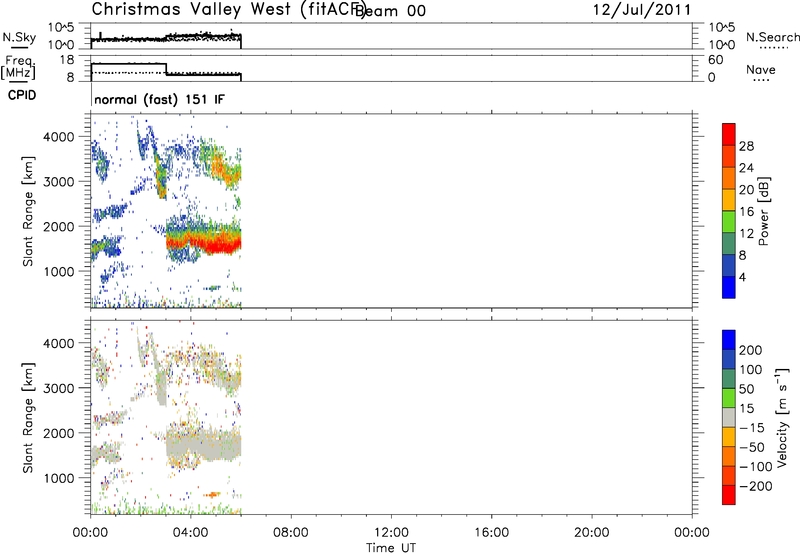This screenshot has width=800, height=554.
Task: Click the title 'Christmas Valley West (fitACF)'
Action: tap(228, 9)
